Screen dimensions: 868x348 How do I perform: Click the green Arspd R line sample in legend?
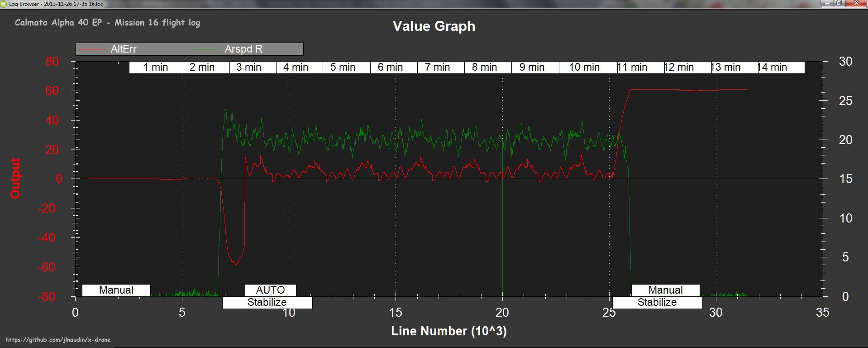(x=205, y=49)
